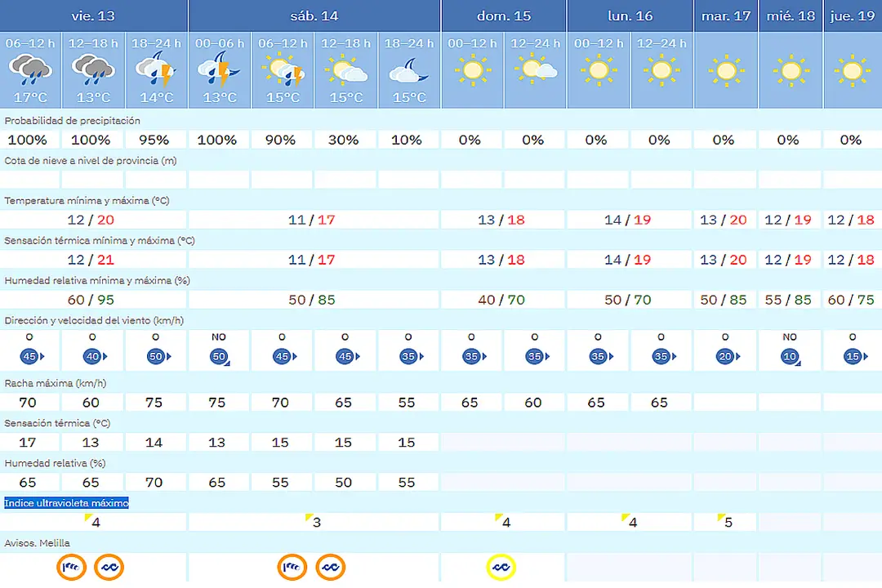Click the 00–06 h period header under sáb. 14
882x588 pixels.
[220, 44]
